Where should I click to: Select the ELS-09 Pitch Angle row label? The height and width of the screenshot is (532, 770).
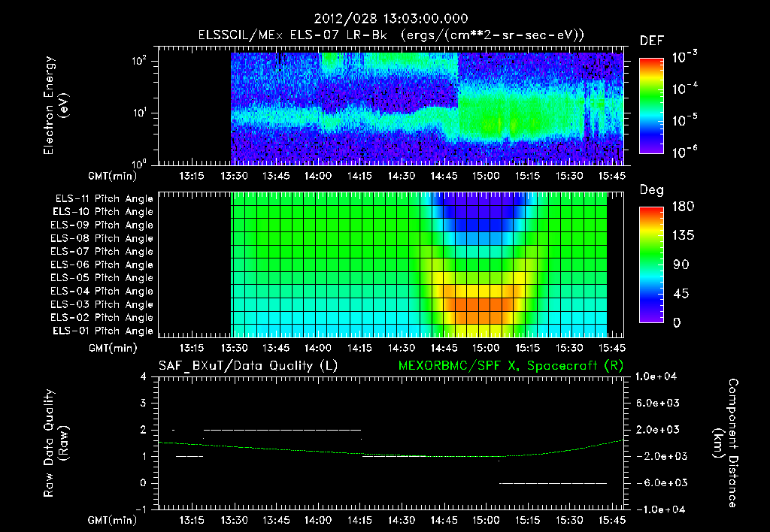tap(102, 225)
